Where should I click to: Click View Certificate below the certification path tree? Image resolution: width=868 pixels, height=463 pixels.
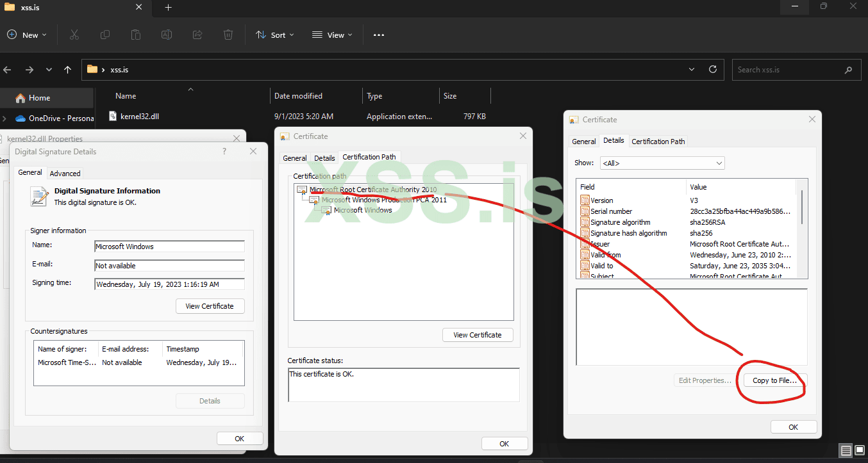(478, 335)
